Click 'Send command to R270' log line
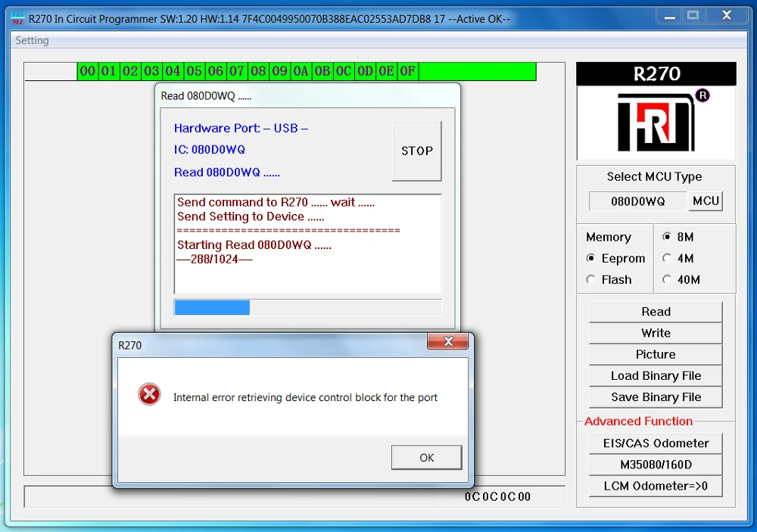 276,202
